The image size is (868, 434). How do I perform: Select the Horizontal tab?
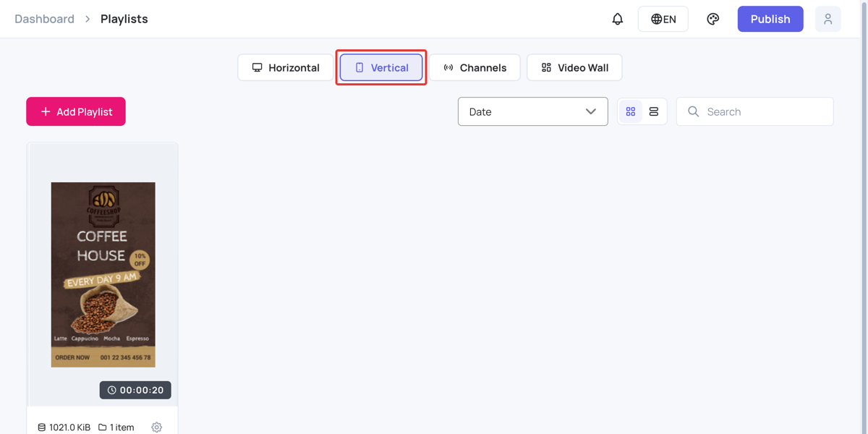tap(286, 67)
